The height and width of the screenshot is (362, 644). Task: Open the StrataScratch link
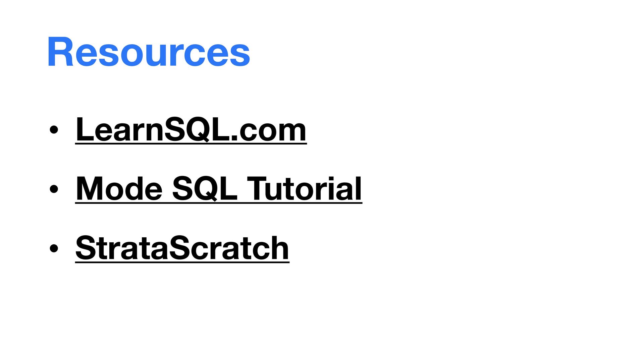(182, 248)
